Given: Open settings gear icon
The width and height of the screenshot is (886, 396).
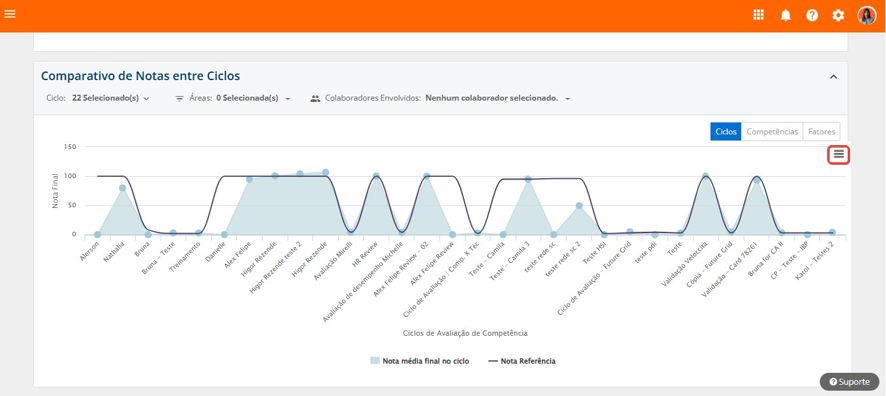Looking at the screenshot, I should click(x=838, y=15).
